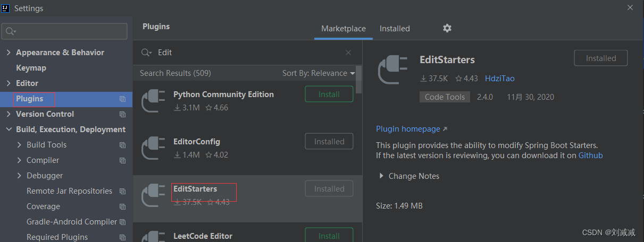Click the IntelliJ logo in title bar

tap(6, 8)
